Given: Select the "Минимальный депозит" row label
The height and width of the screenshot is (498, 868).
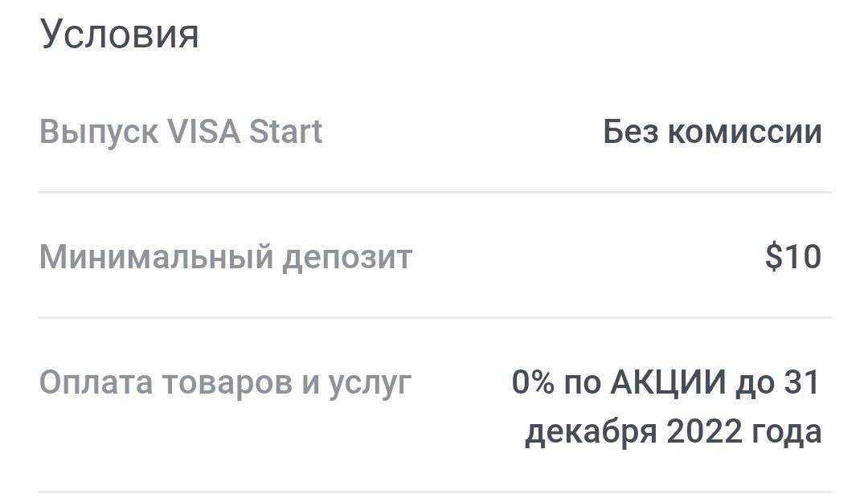Looking at the screenshot, I should coord(225,258).
